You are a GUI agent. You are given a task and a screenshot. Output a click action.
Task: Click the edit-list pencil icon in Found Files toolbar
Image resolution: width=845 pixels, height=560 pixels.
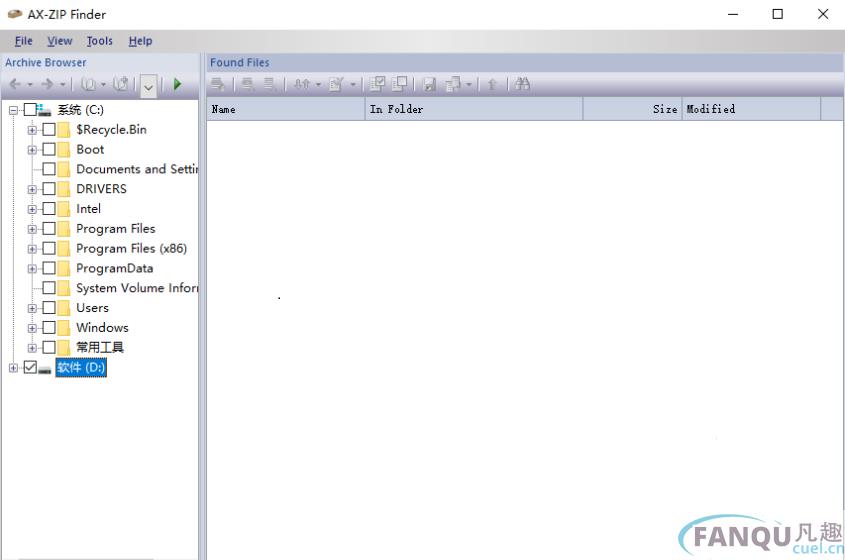coord(336,84)
